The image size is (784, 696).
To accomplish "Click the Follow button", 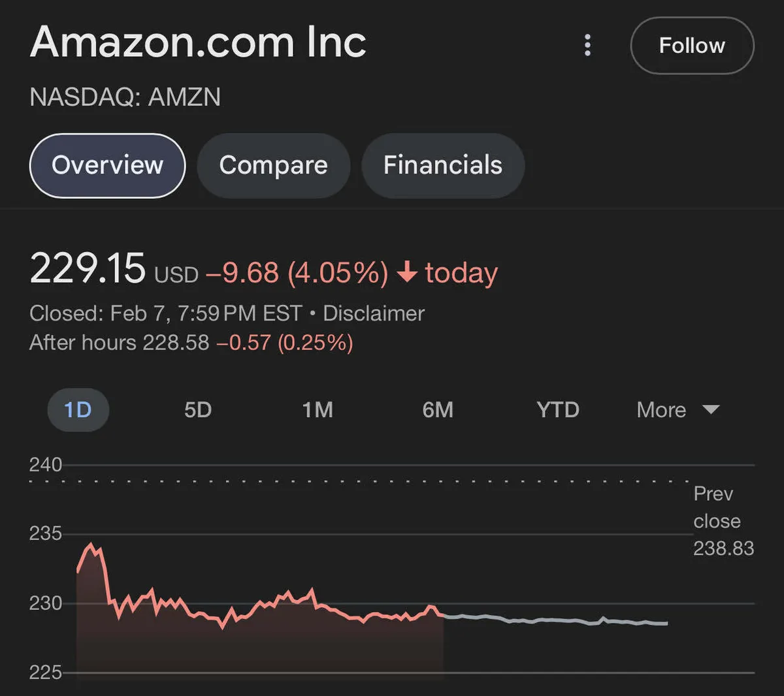I will [692, 46].
